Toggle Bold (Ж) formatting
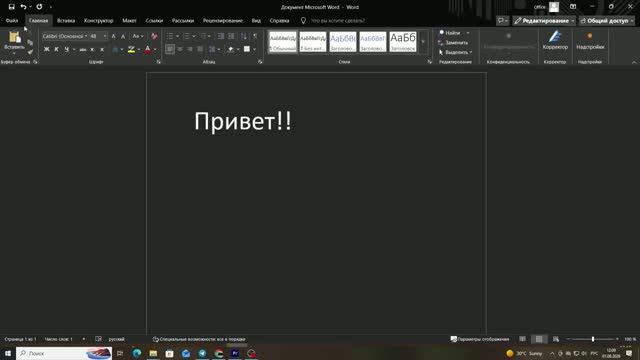 [x=47, y=49]
